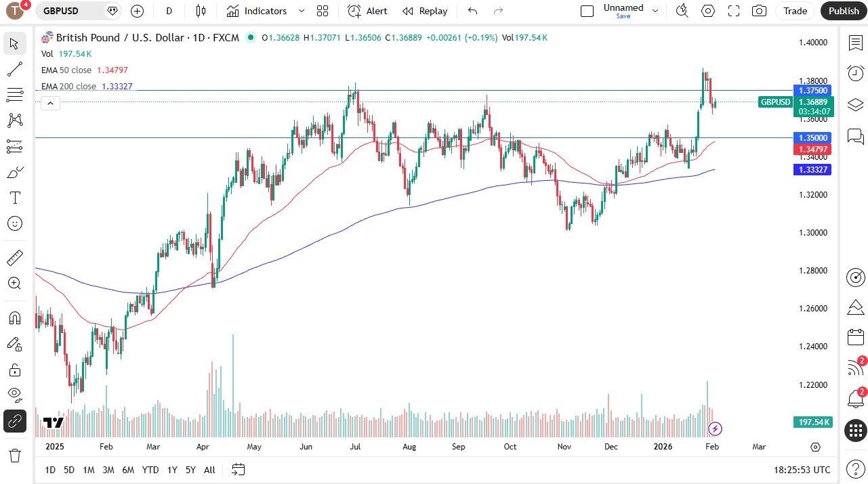Screen dimensions: 868x484
Task: Open the Indicators dropdown arrow
Action: coord(300,11)
